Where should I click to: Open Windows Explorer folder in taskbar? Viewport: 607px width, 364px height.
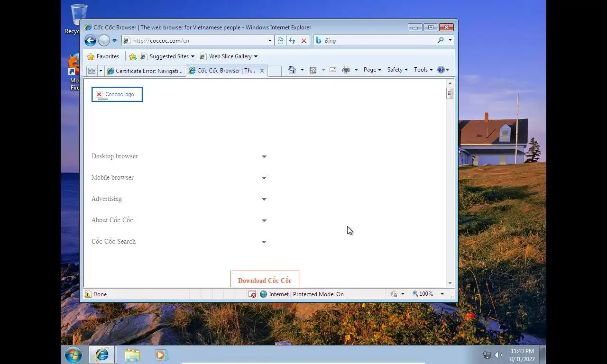(x=132, y=355)
